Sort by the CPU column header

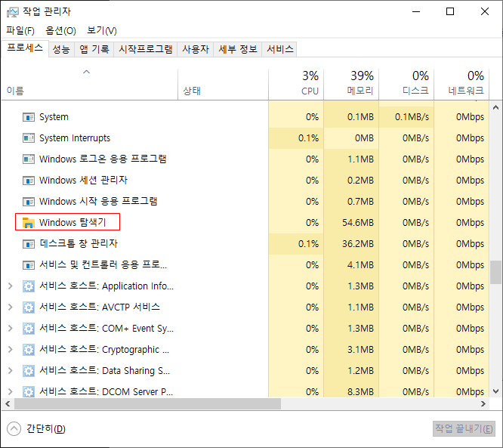296,84
